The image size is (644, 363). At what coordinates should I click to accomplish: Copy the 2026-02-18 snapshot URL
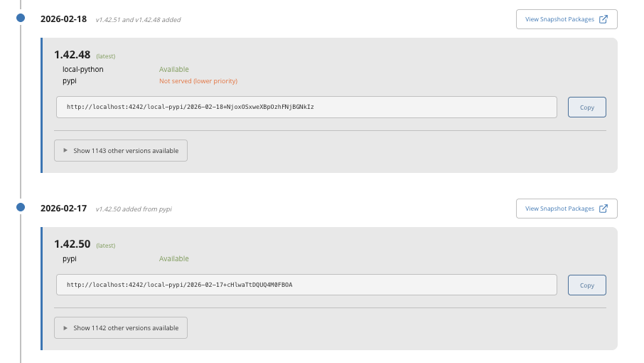586,107
